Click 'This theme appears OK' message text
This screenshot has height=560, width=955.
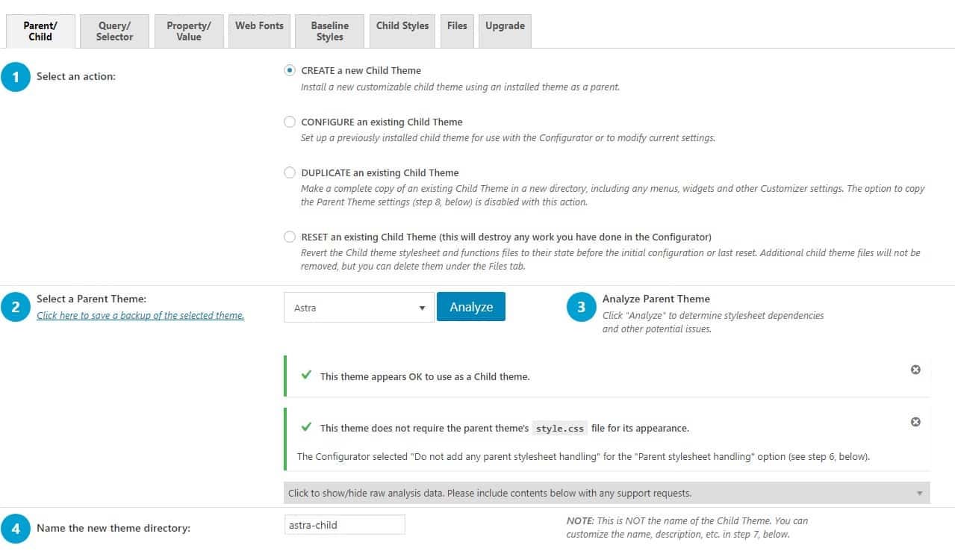click(x=425, y=376)
